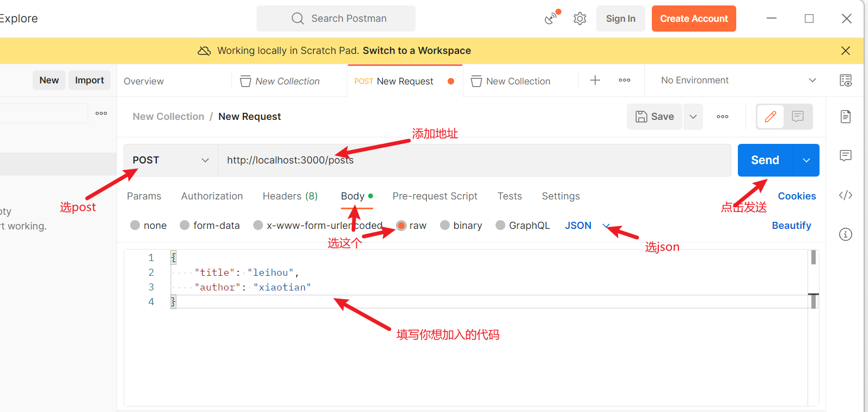The image size is (868, 412).
Task: Open the environment quick look icon
Action: 846,81
